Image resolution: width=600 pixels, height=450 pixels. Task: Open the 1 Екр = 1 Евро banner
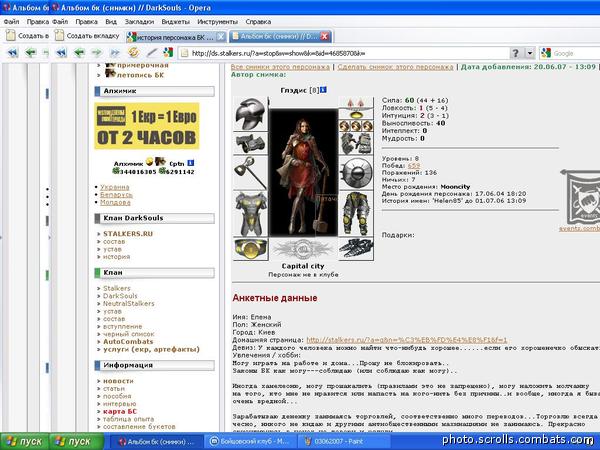click(x=147, y=126)
